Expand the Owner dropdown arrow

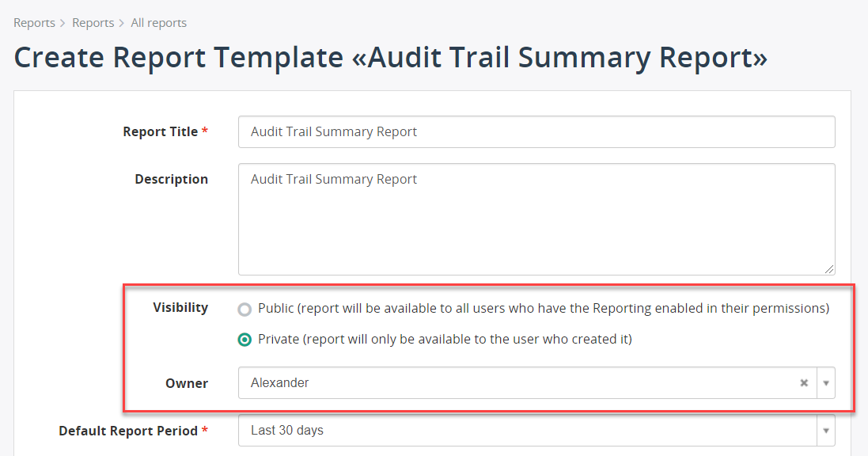tap(826, 383)
